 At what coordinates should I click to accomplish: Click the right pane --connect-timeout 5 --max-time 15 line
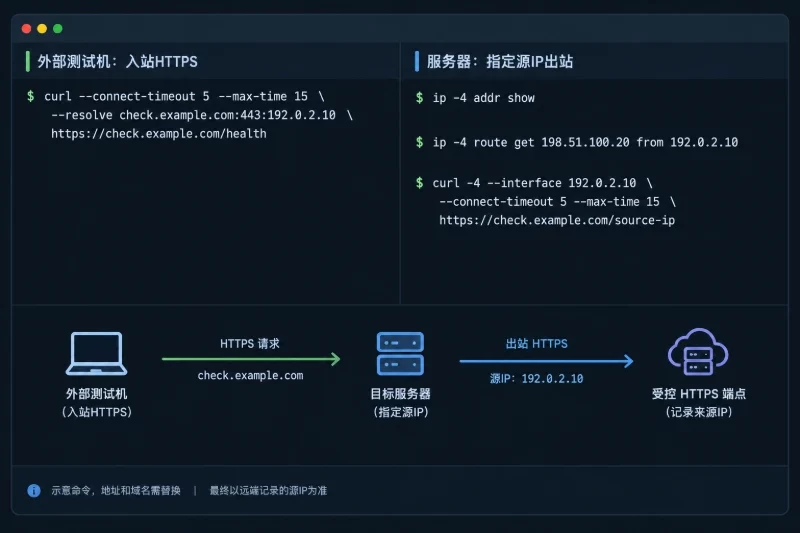click(x=558, y=202)
